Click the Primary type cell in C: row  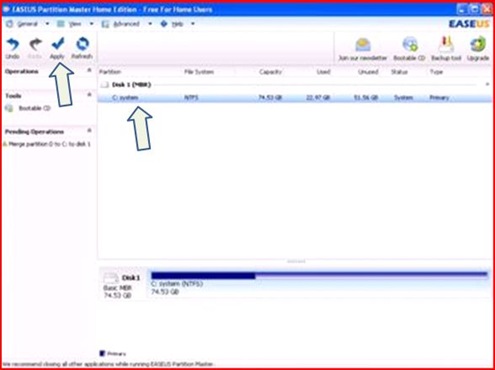[439, 98]
